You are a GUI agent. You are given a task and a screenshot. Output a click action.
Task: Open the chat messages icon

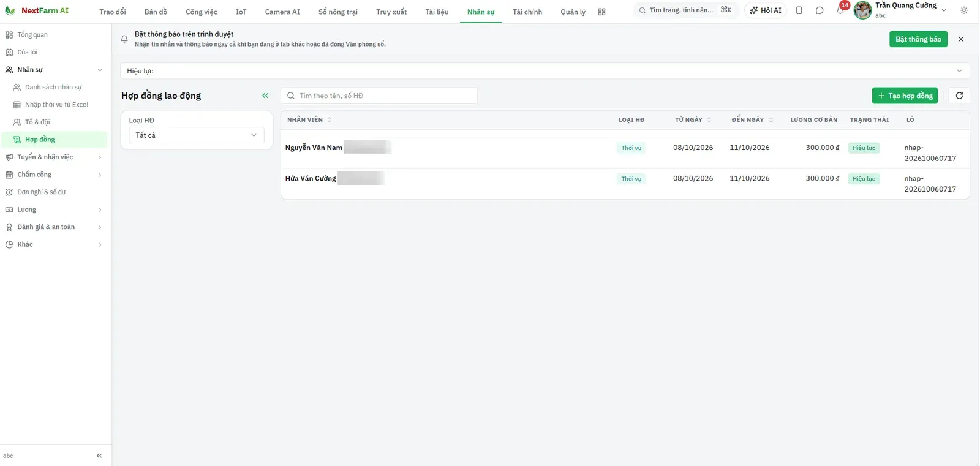[x=820, y=10]
